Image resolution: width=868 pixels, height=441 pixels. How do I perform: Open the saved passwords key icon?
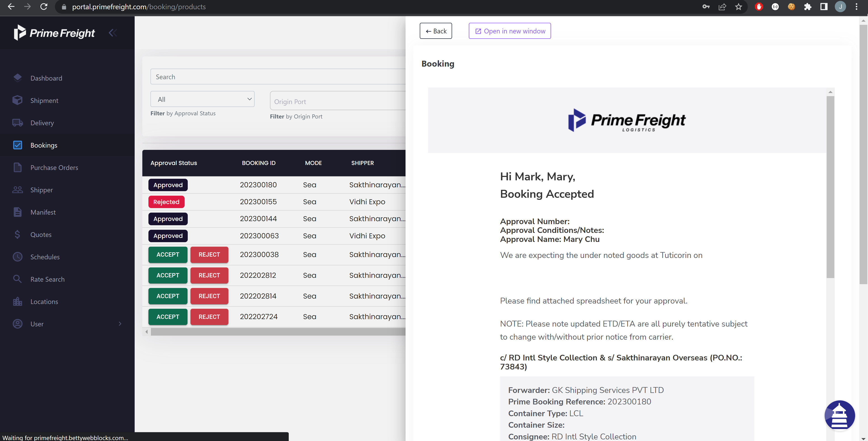(x=706, y=7)
